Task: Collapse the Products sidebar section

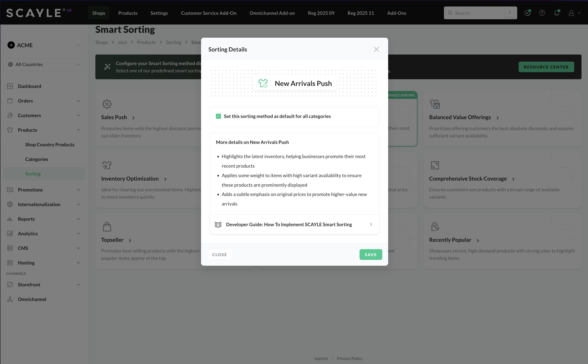Action: pyautogui.click(x=78, y=130)
